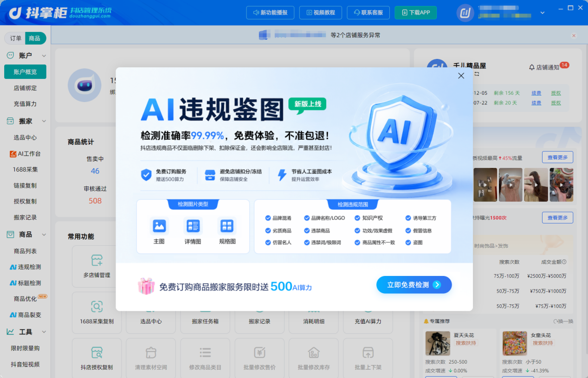Open 店铺绑定 in the sidebar
The height and width of the screenshot is (378, 588).
[x=25, y=88]
